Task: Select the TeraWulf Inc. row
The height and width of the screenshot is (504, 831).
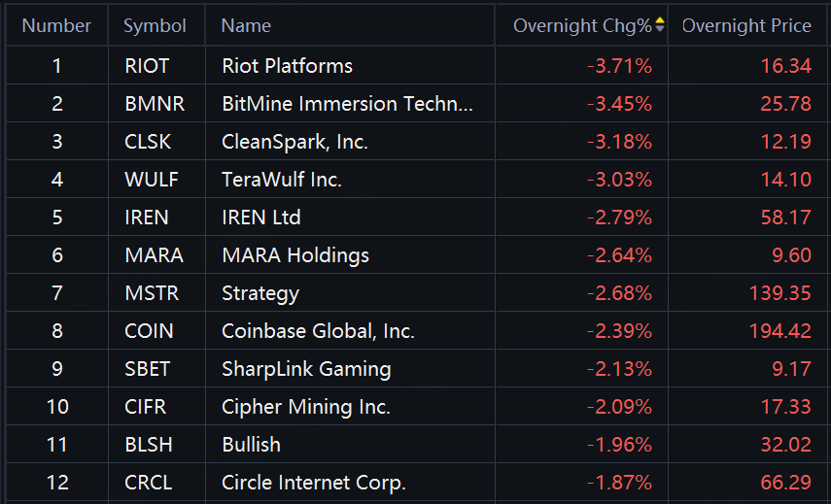Action: pyautogui.click(x=282, y=180)
